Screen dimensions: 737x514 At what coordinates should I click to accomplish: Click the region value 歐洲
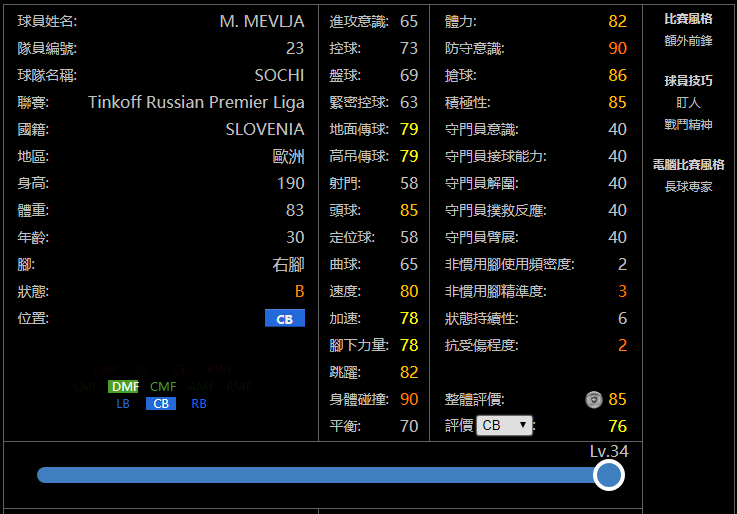(x=288, y=156)
